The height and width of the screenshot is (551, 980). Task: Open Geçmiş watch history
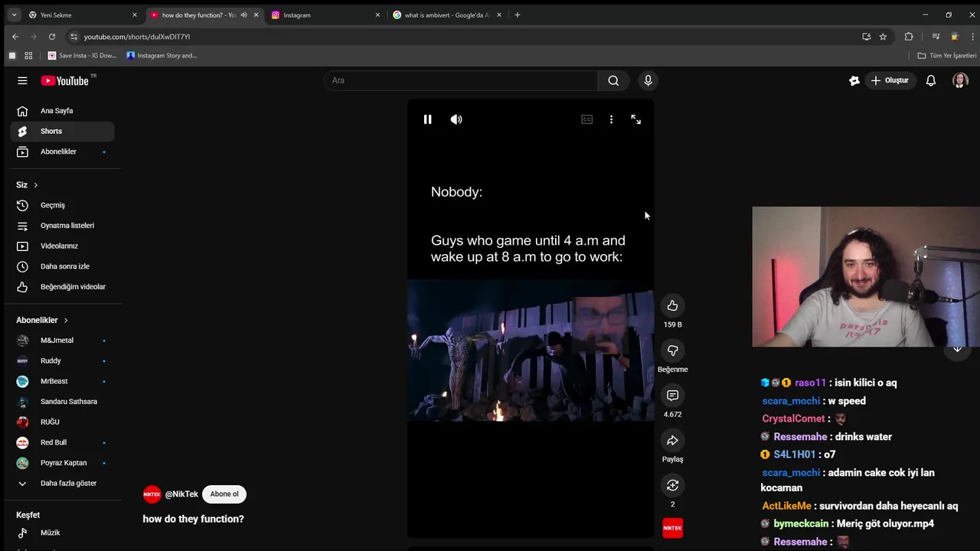62,205
